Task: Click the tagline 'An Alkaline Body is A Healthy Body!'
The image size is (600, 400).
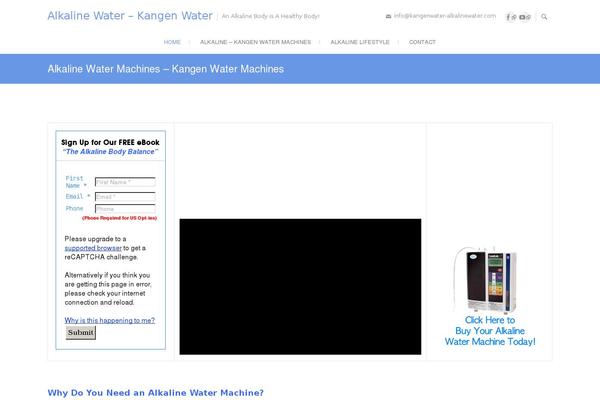Action: pos(270,16)
